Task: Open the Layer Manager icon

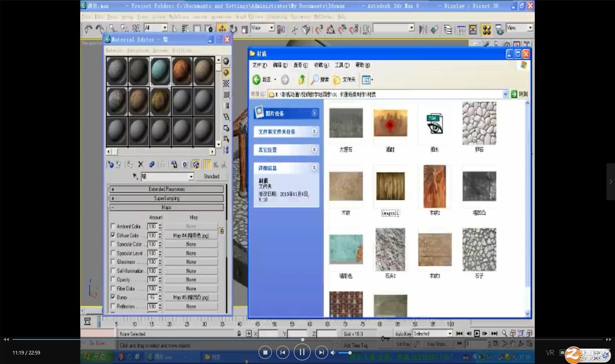Action: click(x=448, y=29)
